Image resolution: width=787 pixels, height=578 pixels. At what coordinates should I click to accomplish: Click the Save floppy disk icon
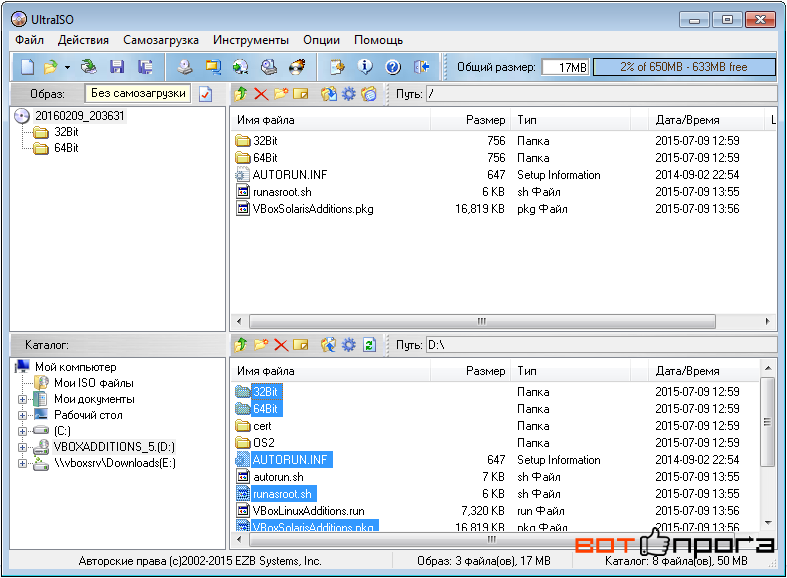click(x=117, y=67)
